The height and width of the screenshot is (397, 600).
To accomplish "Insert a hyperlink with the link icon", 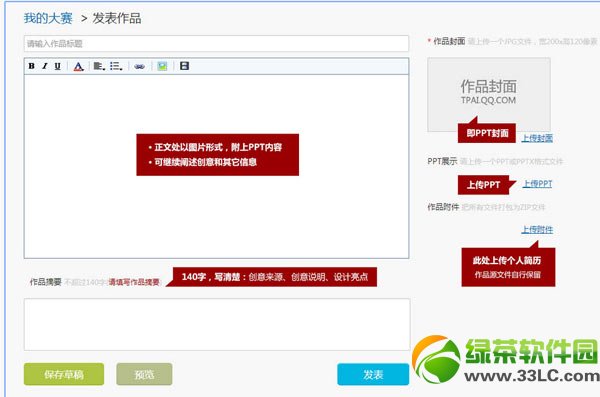I will pyautogui.click(x=139, y=66).
